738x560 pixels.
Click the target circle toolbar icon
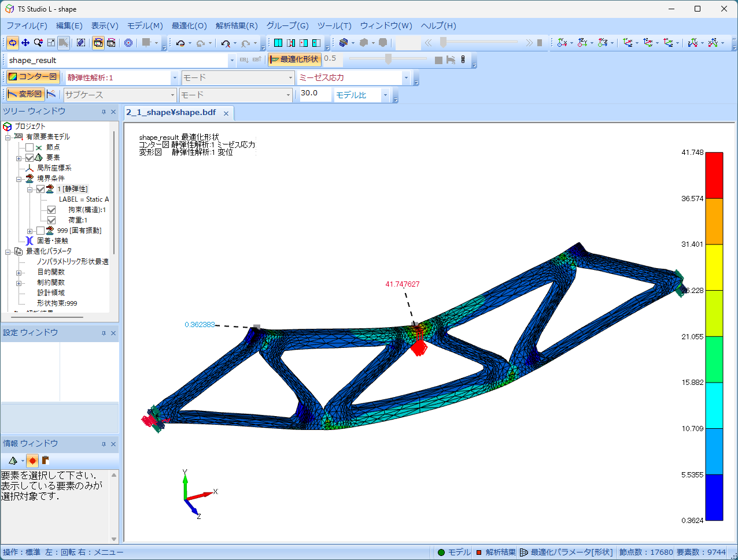[x=128, y=43]
